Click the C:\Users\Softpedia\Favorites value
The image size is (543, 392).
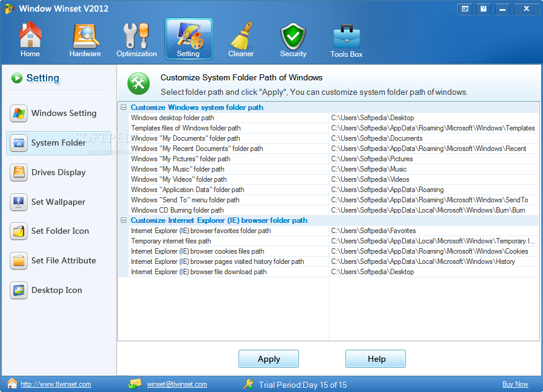(373, 231)
